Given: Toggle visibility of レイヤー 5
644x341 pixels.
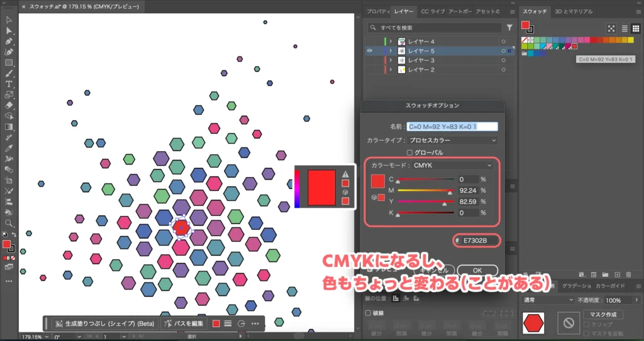Looking at the screenshot, I should [x=369, y=51].
